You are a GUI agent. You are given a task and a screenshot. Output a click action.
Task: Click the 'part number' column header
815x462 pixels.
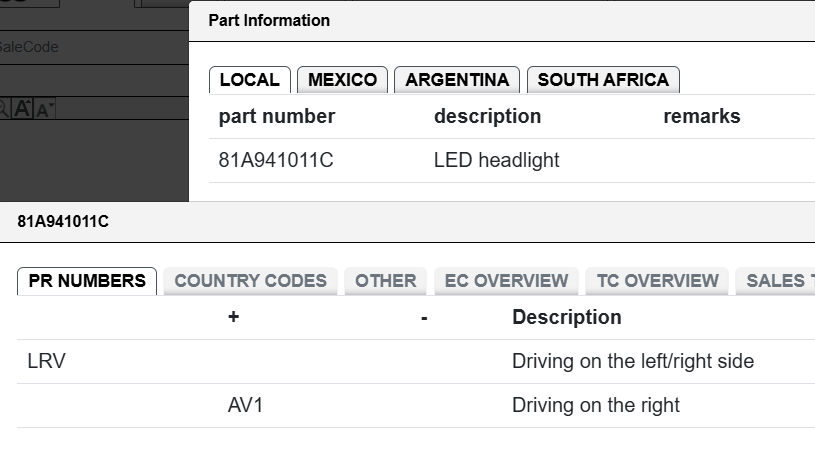(x=277, y=116)
